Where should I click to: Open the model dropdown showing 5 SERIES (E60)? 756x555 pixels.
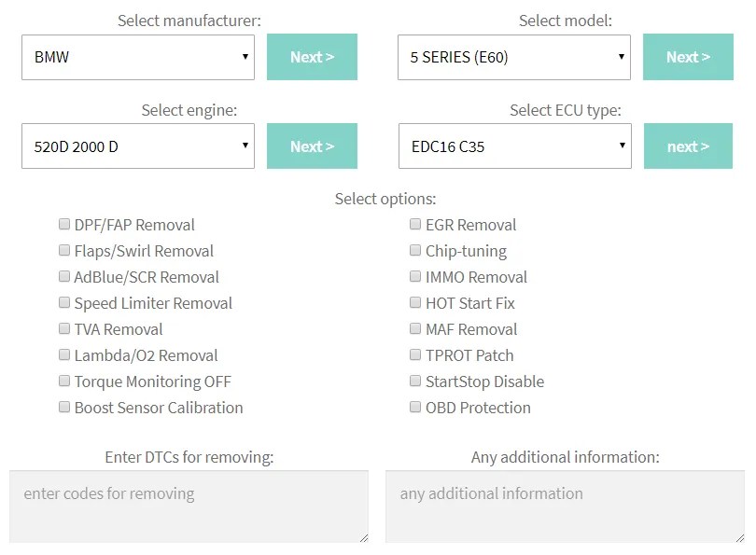(x=514, y=57)
